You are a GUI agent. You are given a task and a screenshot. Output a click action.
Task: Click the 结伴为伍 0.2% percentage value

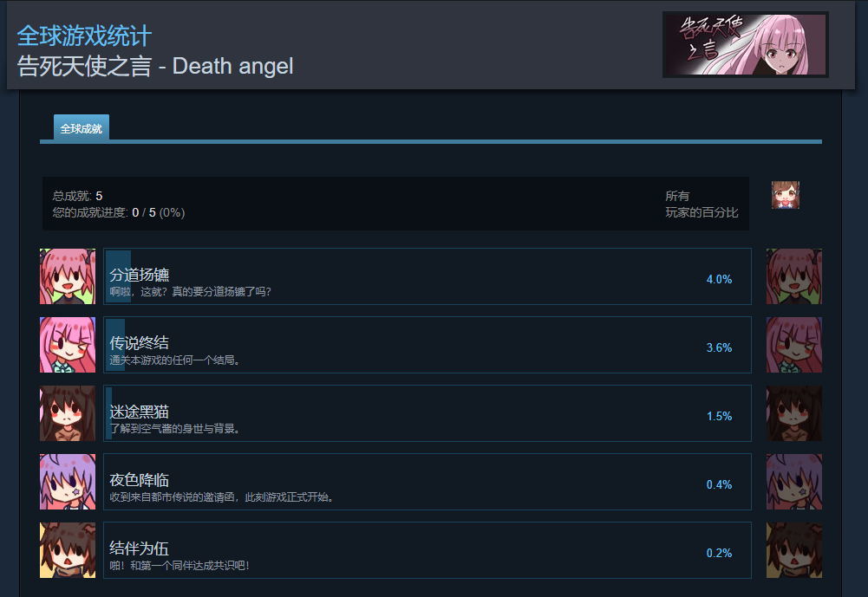pos(719,553)
